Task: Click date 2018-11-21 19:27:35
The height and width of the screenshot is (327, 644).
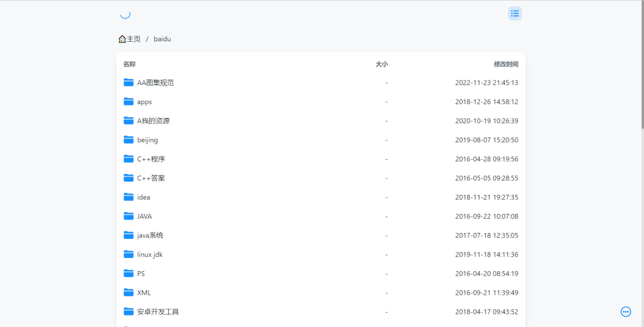Action: [487, 197]
